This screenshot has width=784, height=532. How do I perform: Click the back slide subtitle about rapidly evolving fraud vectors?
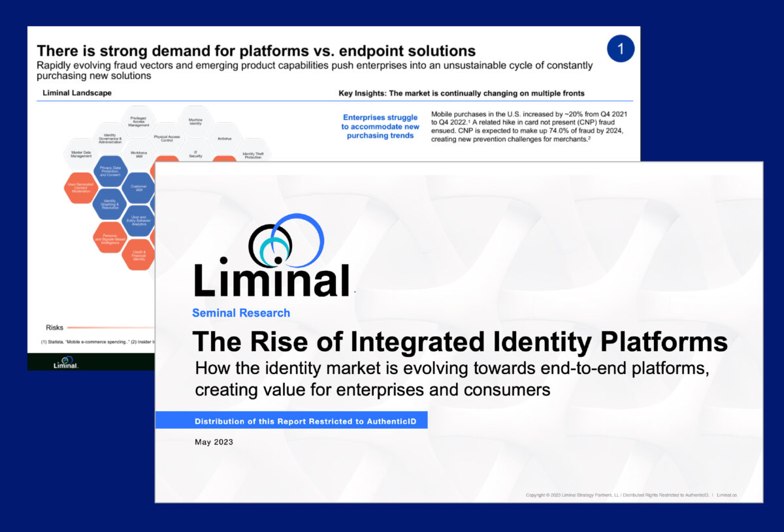pyautogui.click(x=315, y=70)
